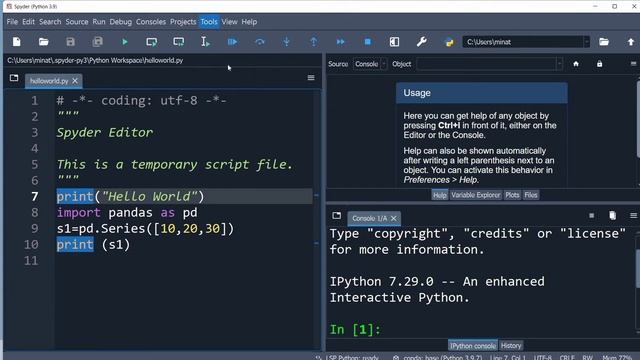Go to the parent directory
The image size is (640, 360).
(x=631, y=42)
